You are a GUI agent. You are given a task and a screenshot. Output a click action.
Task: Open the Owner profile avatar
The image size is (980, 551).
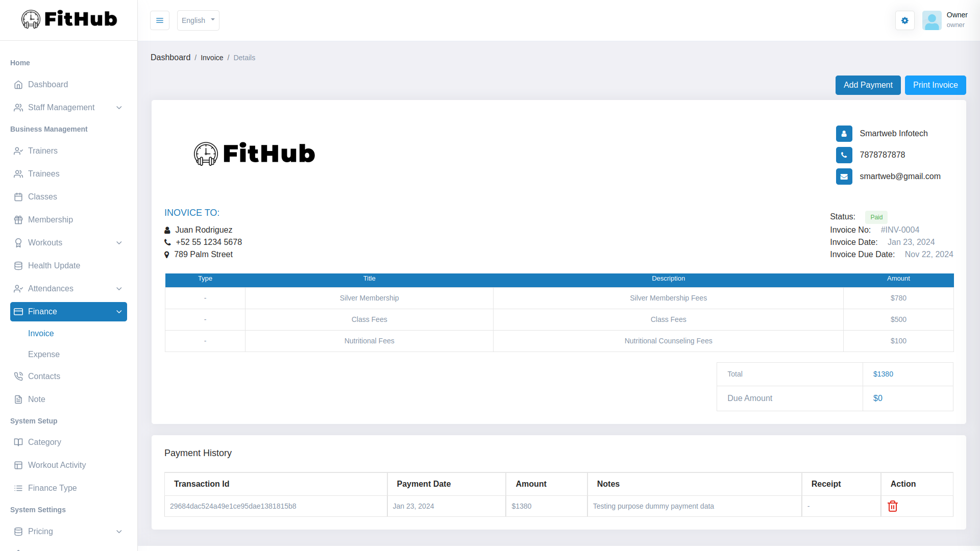coord(932,20)
